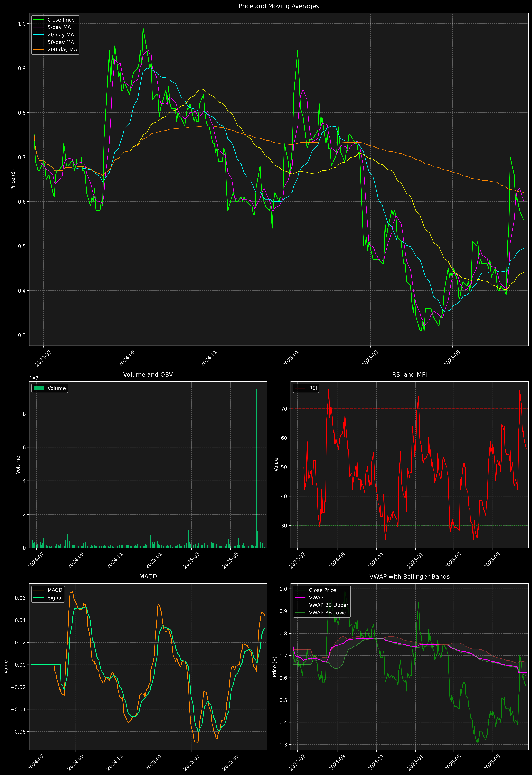Image resolution: width=532 pixels, height=775 pixels.
Task: Click the '70' tick on RSI chart
Action: [284, 409]
